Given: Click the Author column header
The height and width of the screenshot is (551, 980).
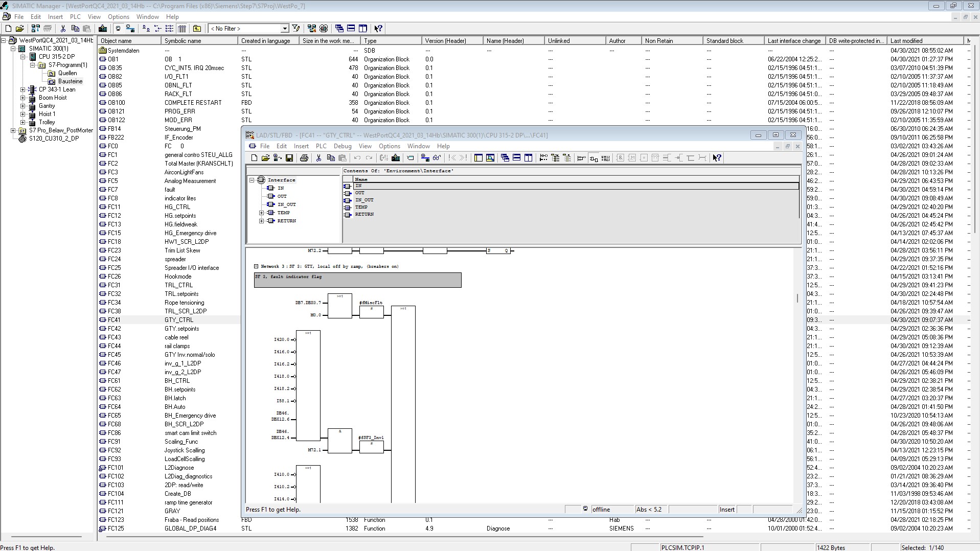Looking at the screenshot, I should click(x=623, y=41).
